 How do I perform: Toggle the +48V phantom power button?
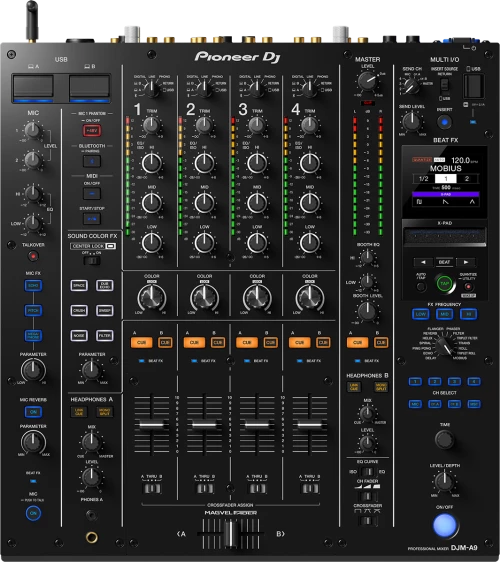[92, 131]
